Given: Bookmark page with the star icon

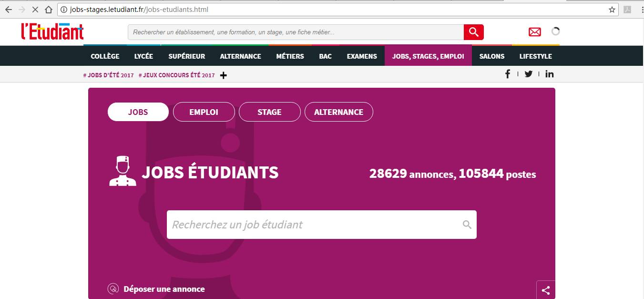Looking at the screenshot, I should [x=612, y=10].
